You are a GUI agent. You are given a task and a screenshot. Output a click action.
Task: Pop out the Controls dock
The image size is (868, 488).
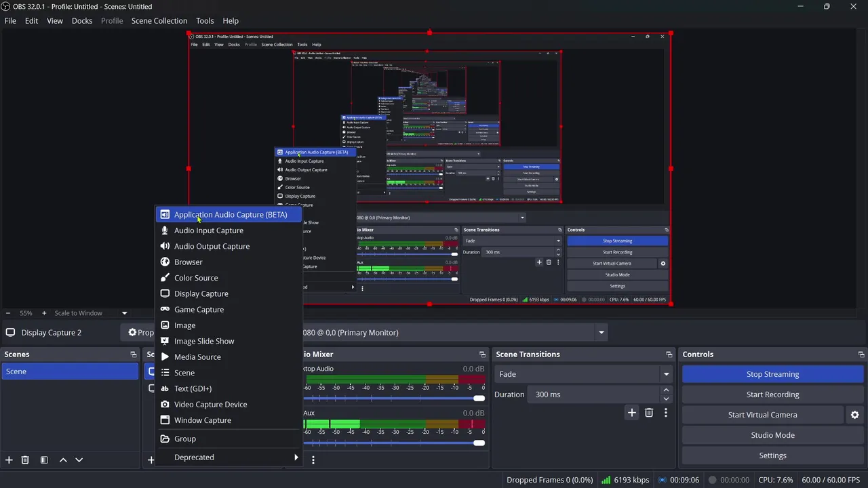[x=862, y=354]
